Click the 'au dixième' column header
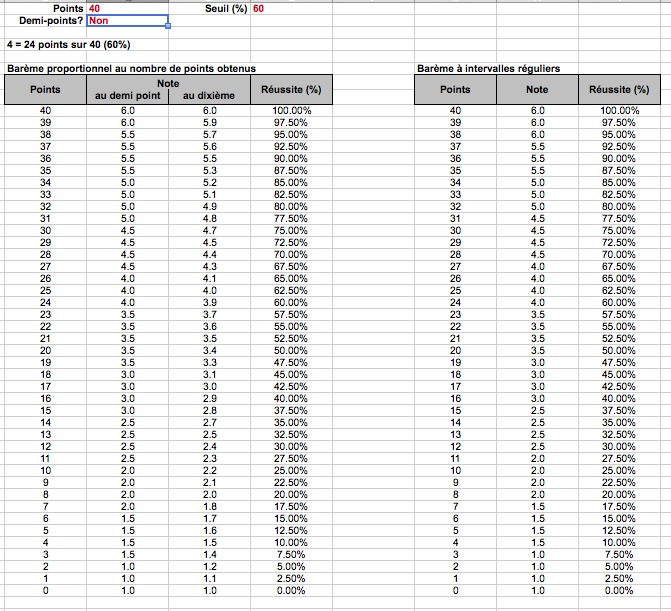Image resolution: width=671 pixels, height=611 pixels. point(209,96)
